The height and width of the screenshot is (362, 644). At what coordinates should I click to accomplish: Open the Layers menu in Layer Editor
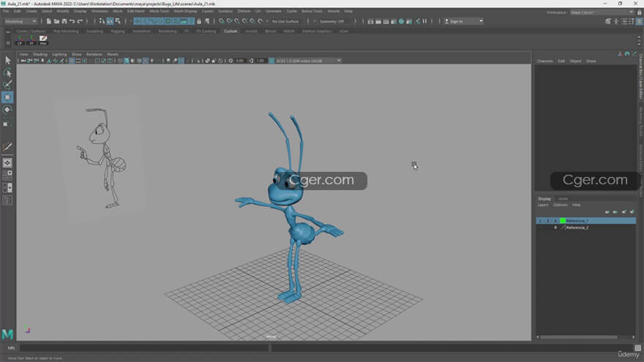(x=543, y=205)
